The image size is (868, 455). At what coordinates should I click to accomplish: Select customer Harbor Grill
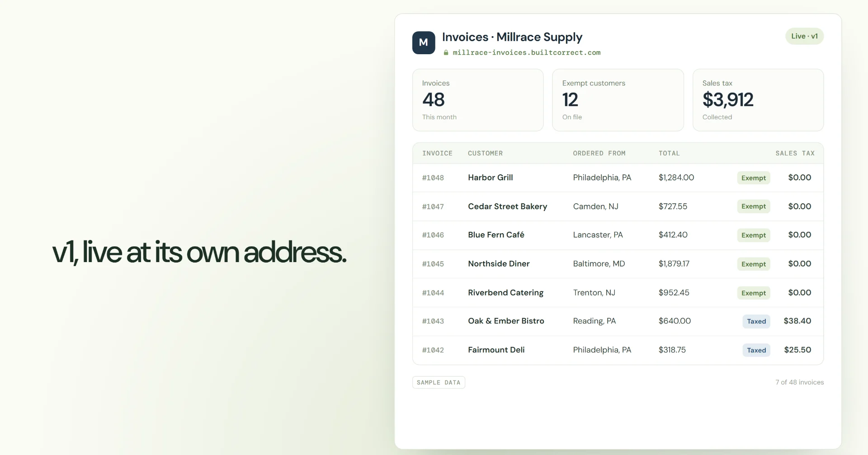(x=491, y=178)
